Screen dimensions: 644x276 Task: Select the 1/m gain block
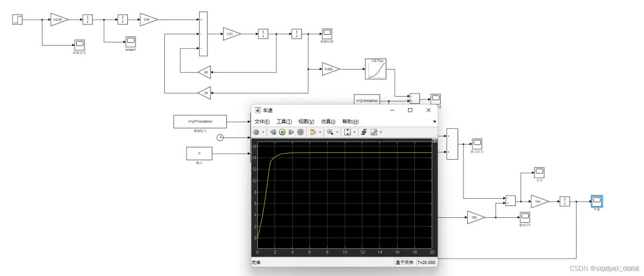(x=540, y=202)
